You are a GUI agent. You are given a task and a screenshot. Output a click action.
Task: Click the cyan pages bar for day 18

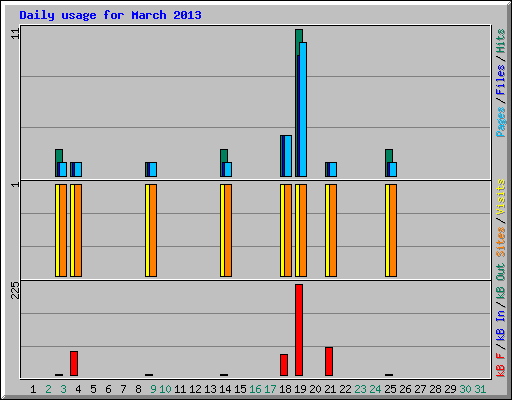tap(288, 156)
